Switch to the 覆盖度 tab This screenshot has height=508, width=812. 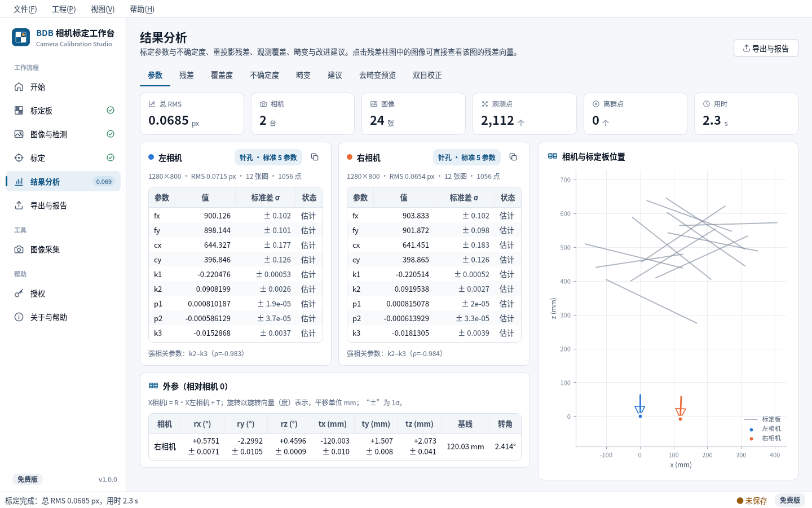(x=222, y=75)
